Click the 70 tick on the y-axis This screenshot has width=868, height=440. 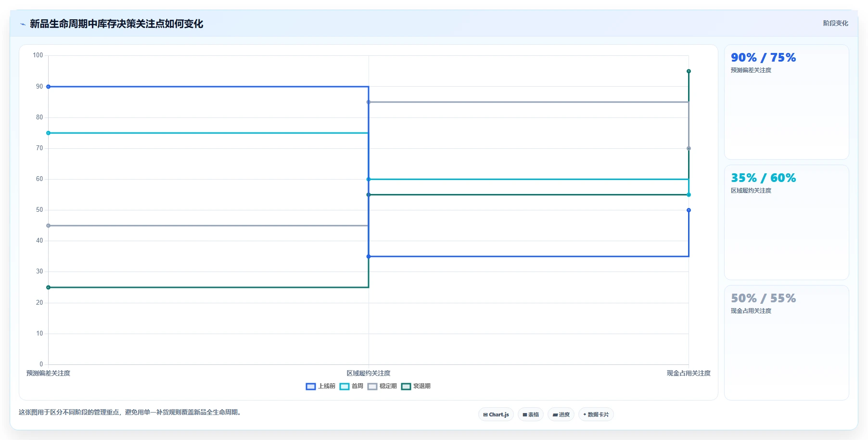click(x=39, y=148)
